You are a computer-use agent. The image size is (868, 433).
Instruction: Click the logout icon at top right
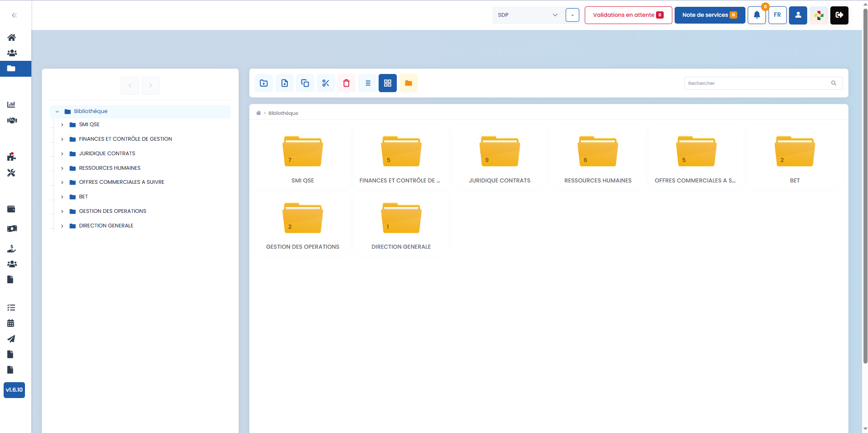tap(839, 15)
